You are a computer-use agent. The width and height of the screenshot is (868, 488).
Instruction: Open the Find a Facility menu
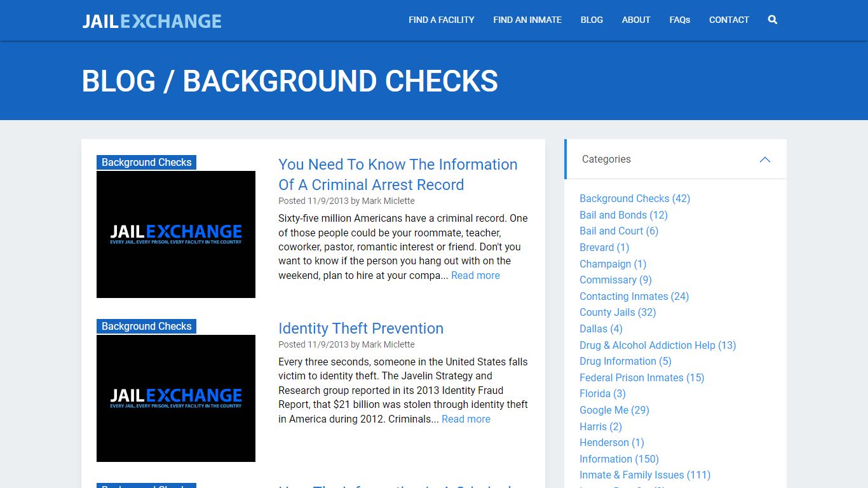(x=442, y=20)
